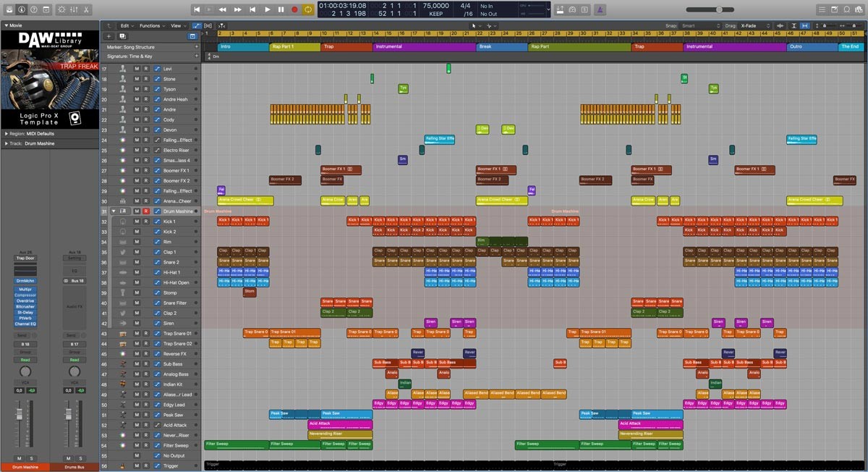Open the Edit menu in the tracks area
Viewport: 868px width, 472px height.
coord(126,25)
